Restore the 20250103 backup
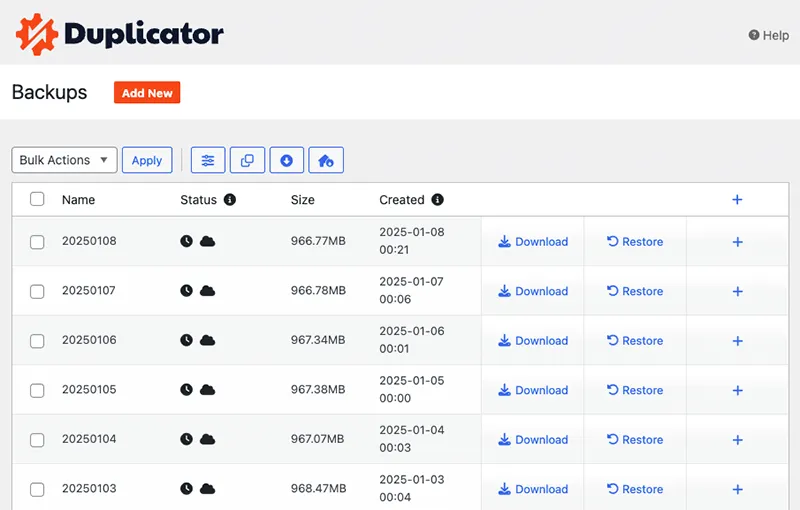 tap(635, 489)
